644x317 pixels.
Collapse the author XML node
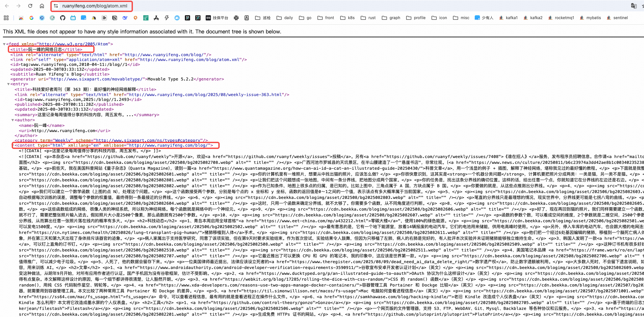[13, 120]
